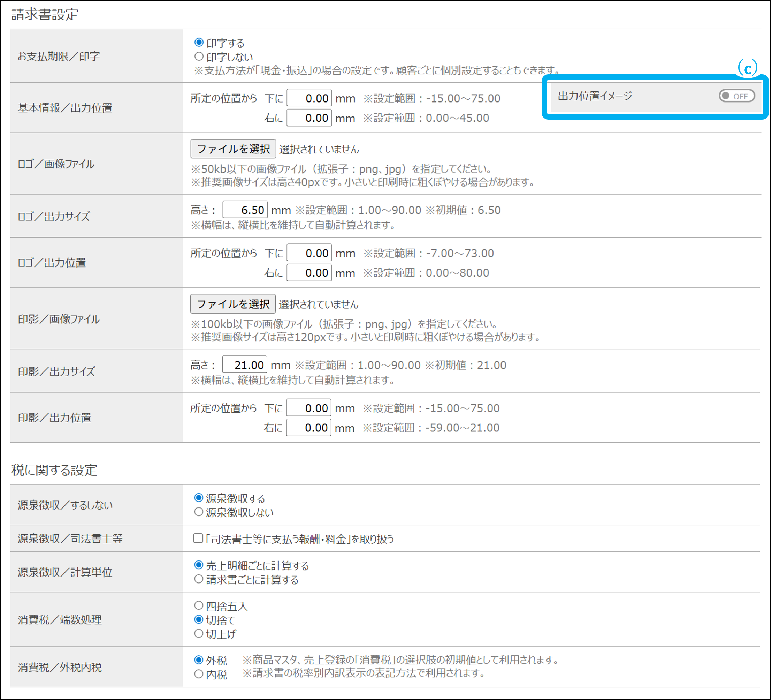Select the 印字する radio button
Viewport: 772px width, 700px height.
199,42
